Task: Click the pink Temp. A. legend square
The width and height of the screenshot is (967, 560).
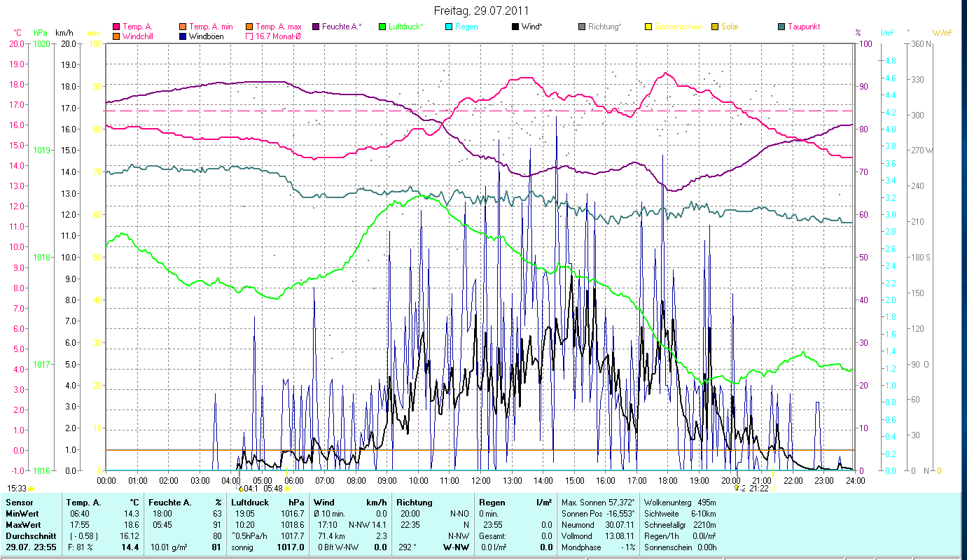Action: 116,27
